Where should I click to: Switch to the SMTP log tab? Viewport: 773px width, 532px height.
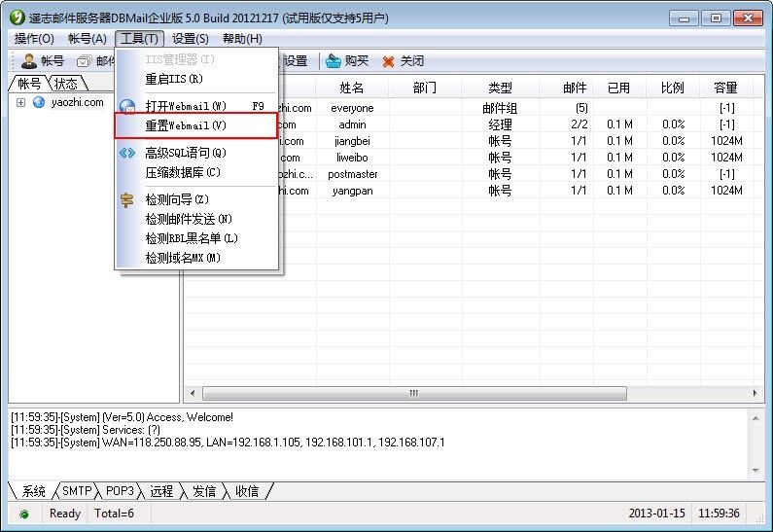click(x=77, y=491)
